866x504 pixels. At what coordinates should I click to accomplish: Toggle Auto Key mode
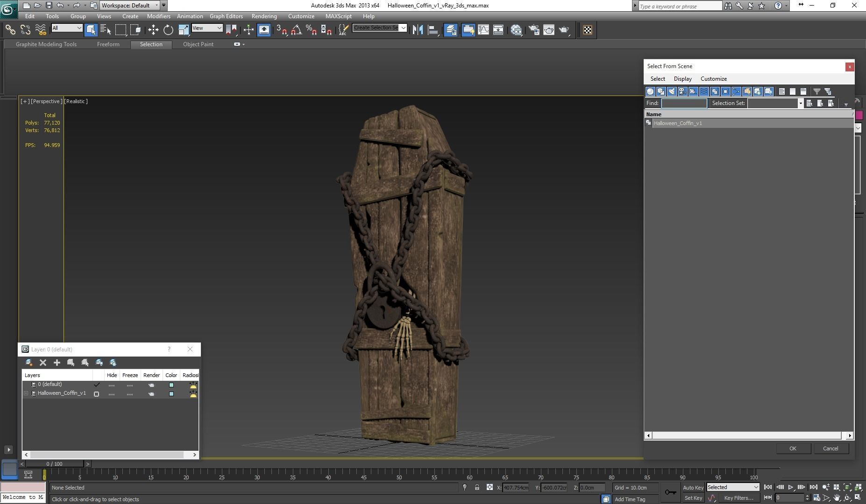(693, 488)
